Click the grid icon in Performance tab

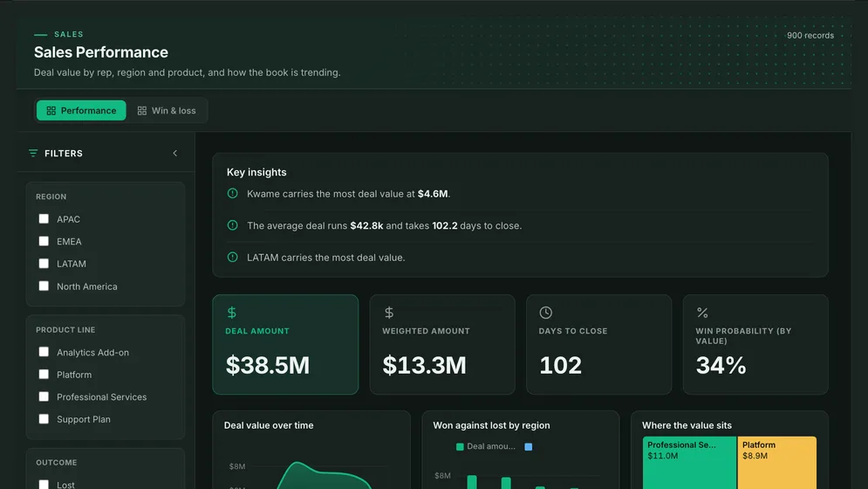[x=51, y=110]
